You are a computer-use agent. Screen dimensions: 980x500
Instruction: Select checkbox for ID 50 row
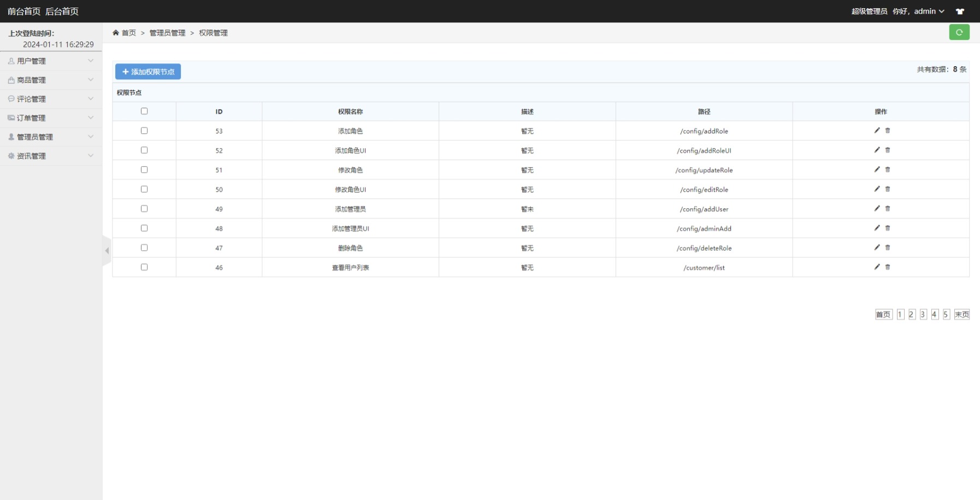[x=144, y=189]
